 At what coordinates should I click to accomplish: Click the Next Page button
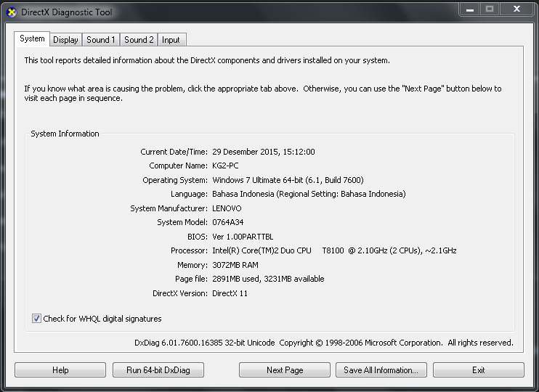[285, 370]
